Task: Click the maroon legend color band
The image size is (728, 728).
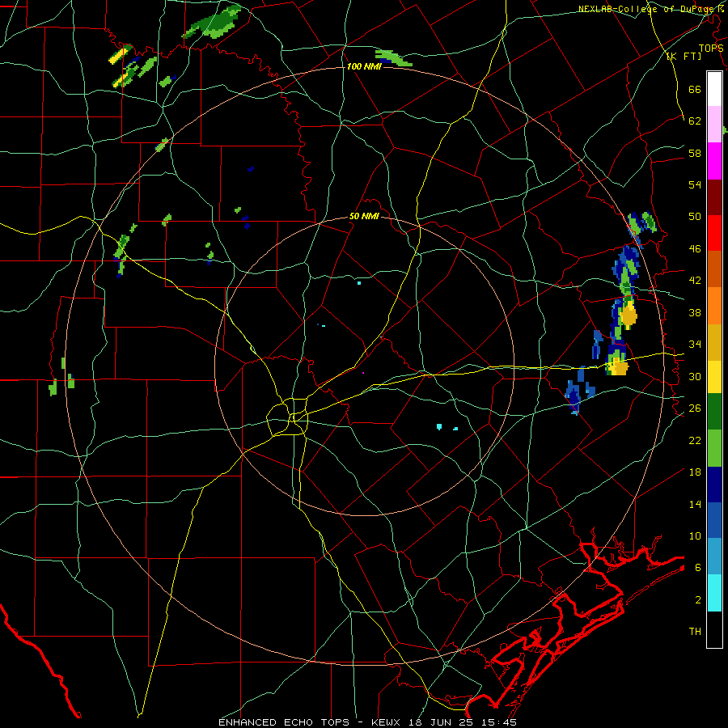Action: 714,197
